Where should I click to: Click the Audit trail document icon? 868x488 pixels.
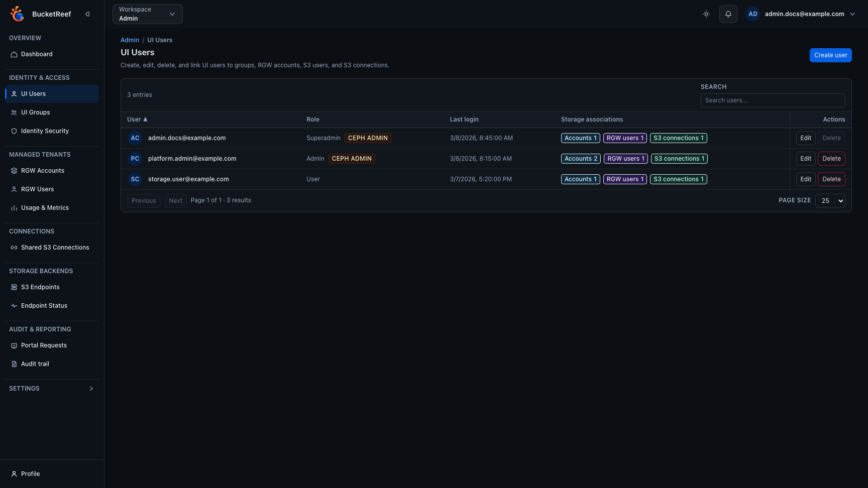tap(14, 364)
